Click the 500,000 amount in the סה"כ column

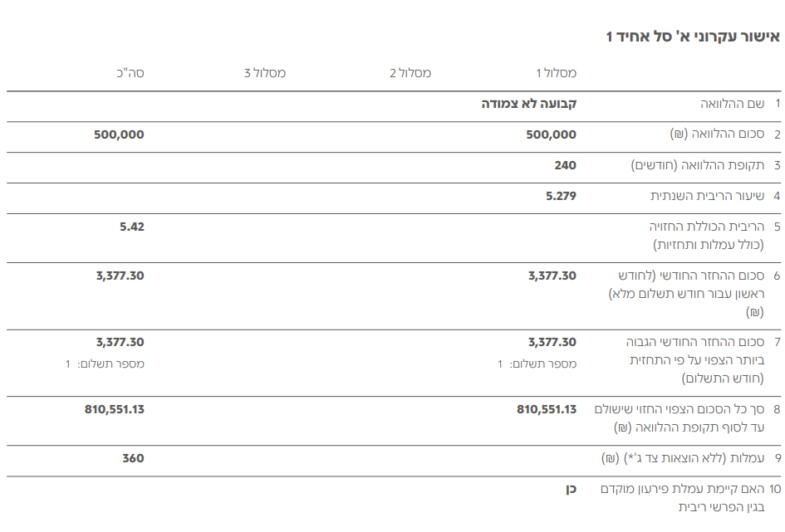point(119,134)
